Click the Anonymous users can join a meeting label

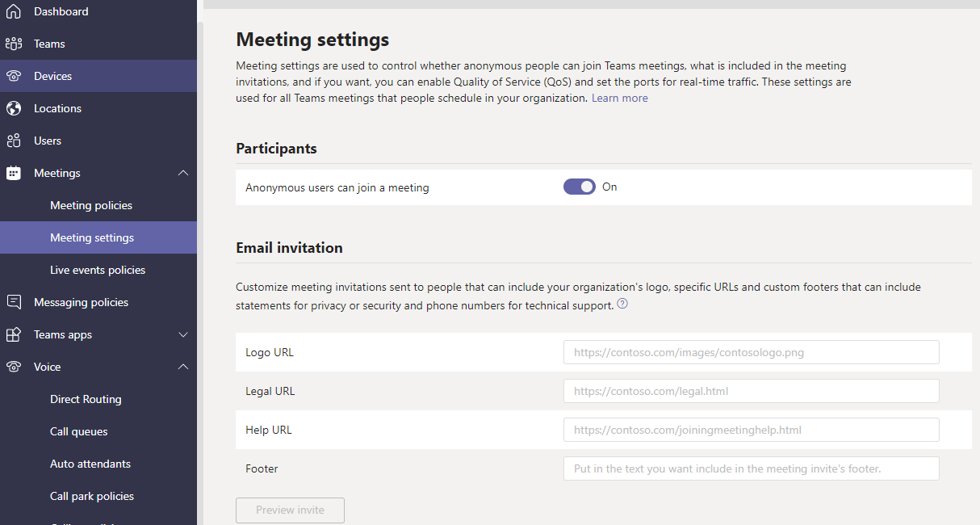tap(337, 187)
